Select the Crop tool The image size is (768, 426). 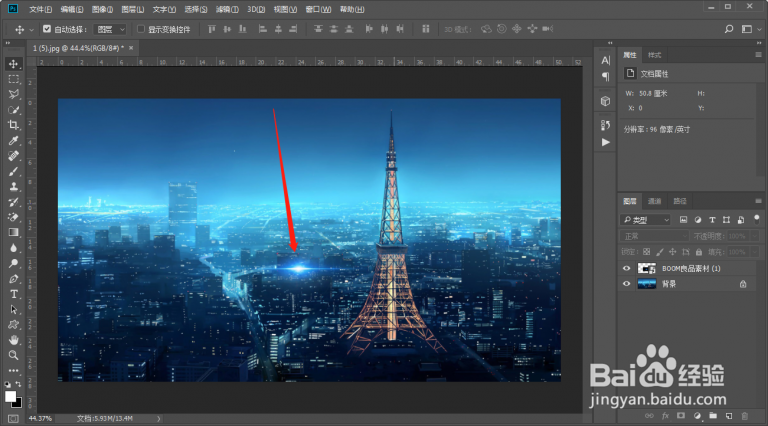13,125
